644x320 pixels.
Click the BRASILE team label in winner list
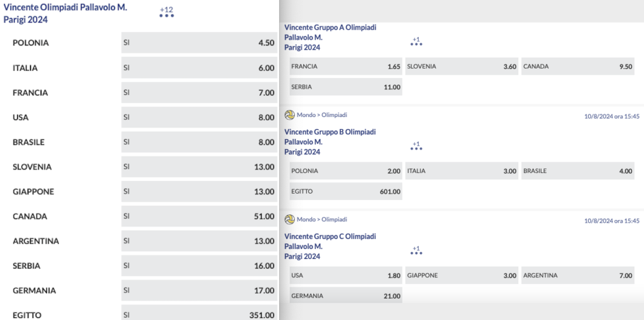[x=29, y=142]
